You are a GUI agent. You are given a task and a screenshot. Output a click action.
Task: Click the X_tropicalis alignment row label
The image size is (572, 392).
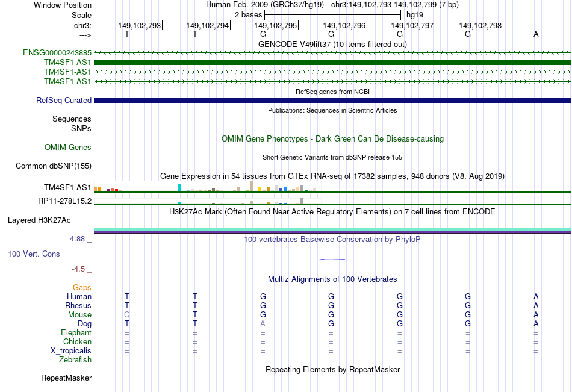coord(71,351)
